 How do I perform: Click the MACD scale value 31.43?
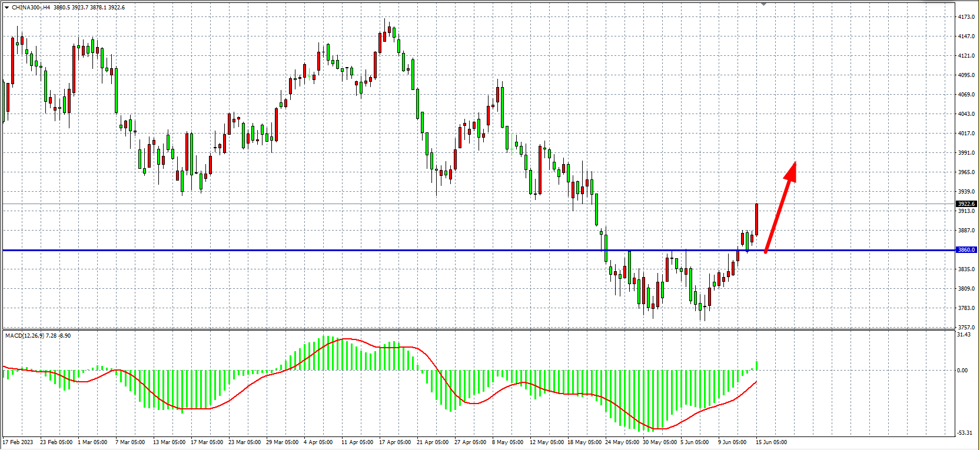pyautogui.click(x=964, y=335)
